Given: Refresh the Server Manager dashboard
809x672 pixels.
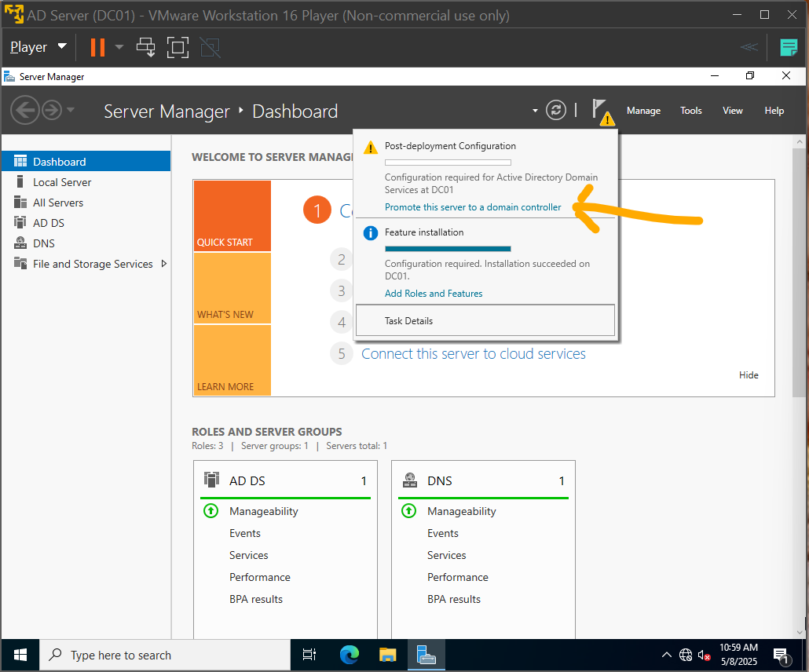Looking at the screenshot, I should tap(555, 110).
